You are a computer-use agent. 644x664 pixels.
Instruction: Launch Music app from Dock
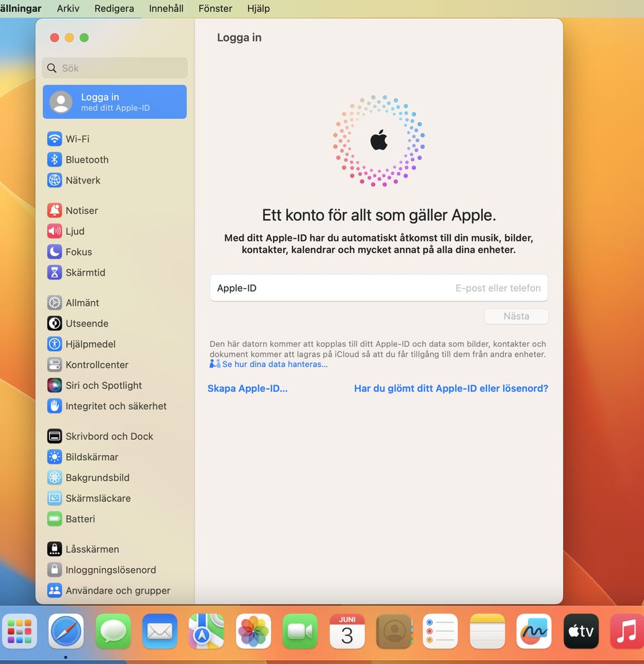click(627, 631)
